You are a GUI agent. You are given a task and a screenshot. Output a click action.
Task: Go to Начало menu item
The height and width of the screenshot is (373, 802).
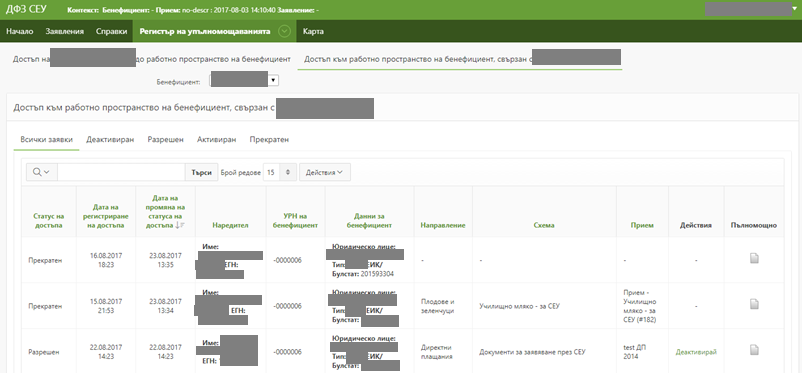tap(19, 31)
